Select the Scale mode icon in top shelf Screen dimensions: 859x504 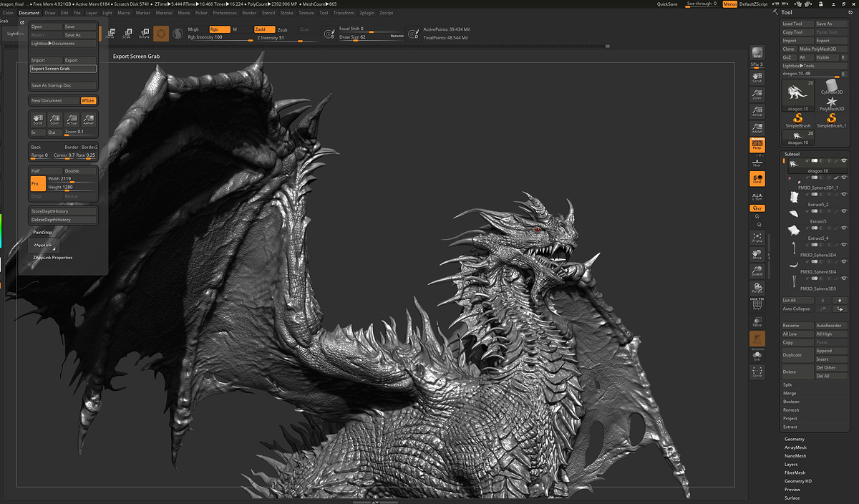(127, 34)
